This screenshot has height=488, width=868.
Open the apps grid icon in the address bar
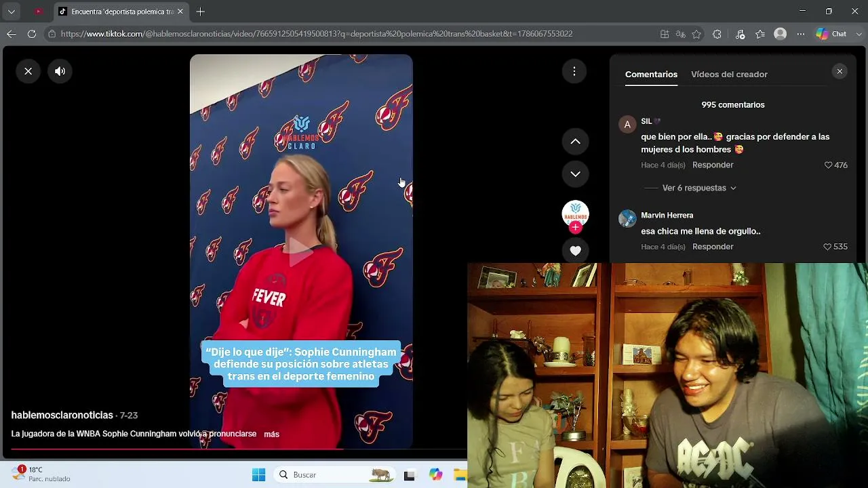tap(665, 34)
